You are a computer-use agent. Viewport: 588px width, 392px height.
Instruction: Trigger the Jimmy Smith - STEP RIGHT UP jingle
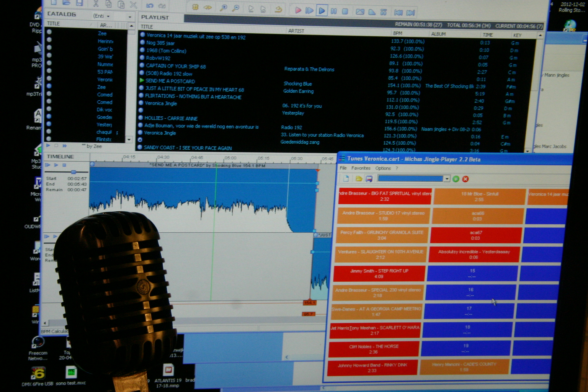click(x=379, y=273)
